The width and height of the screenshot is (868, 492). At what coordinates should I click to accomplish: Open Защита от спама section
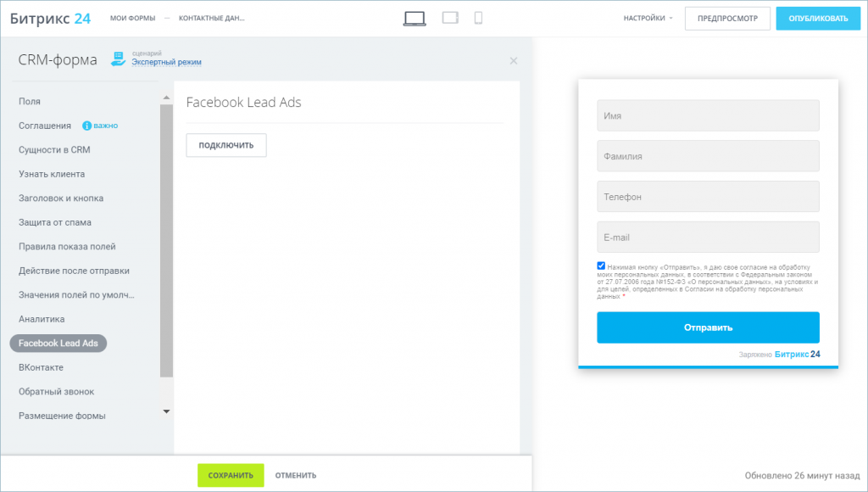point(55,222)
